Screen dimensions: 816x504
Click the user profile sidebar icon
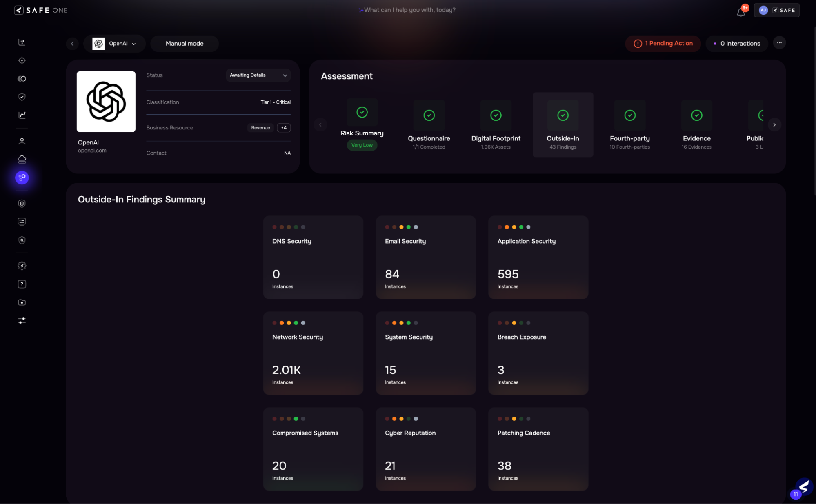[x=22, y=141]
